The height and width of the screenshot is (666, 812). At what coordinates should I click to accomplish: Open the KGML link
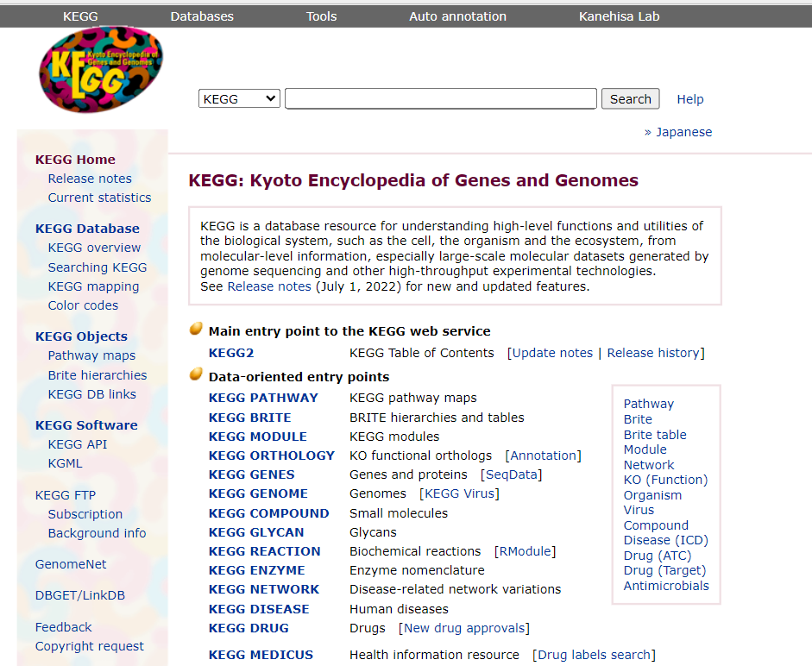(65, 463)
